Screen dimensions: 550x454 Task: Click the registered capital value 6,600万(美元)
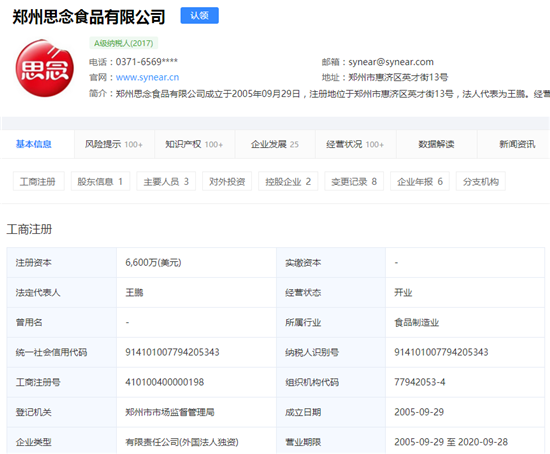point(153,263)
